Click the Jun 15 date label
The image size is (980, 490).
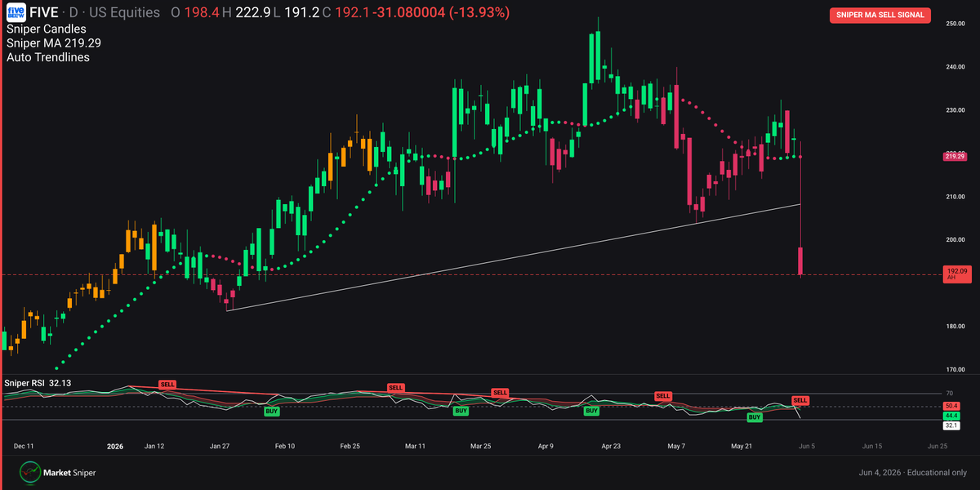[x=872, y=447]
